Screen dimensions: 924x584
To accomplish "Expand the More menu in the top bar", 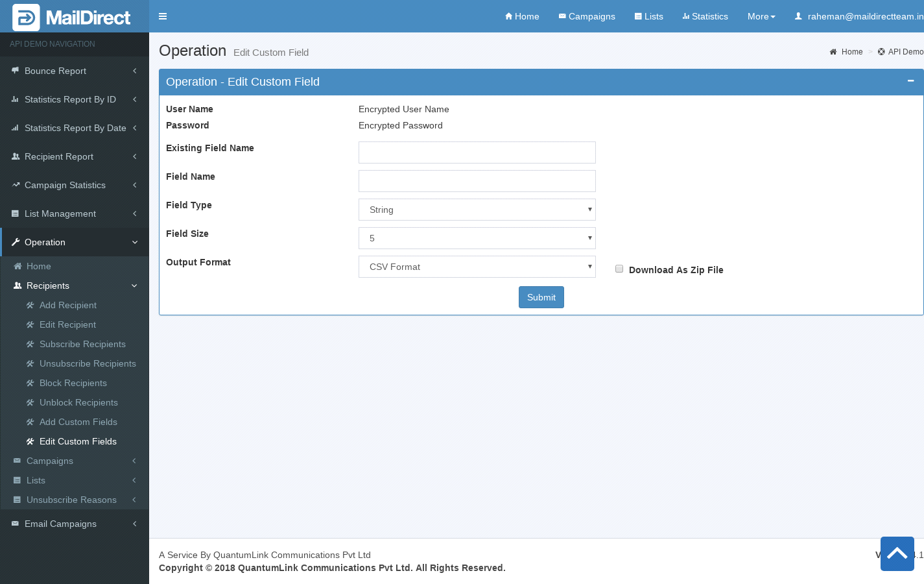I will point(761,16).
